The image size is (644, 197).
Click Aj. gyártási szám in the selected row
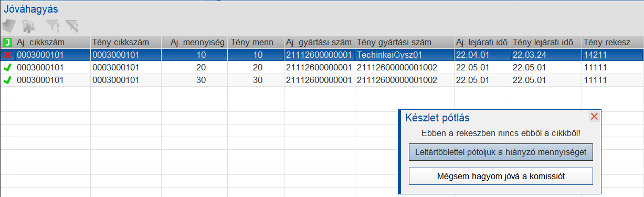[x=320, y=55]
